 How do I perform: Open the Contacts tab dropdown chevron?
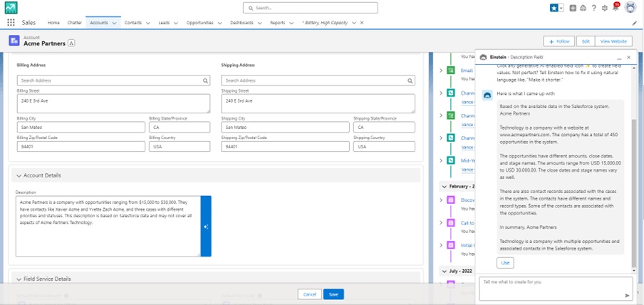[x=148, y=23]
